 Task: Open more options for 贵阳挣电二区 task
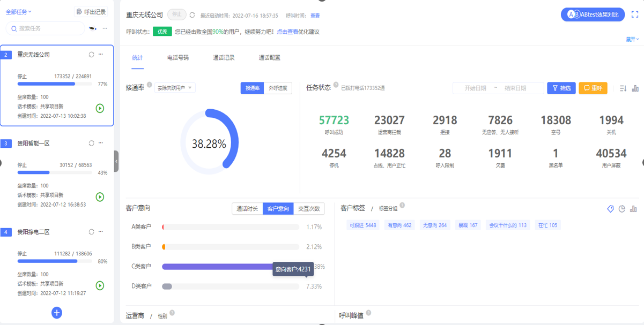[101, 232]
